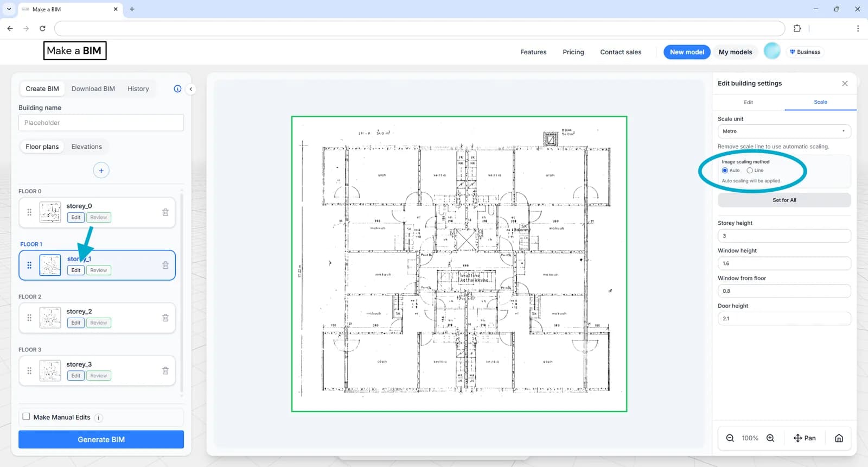Click Edit on storey_2
Viewport: 868px width, 467px height.
point(76,323)
